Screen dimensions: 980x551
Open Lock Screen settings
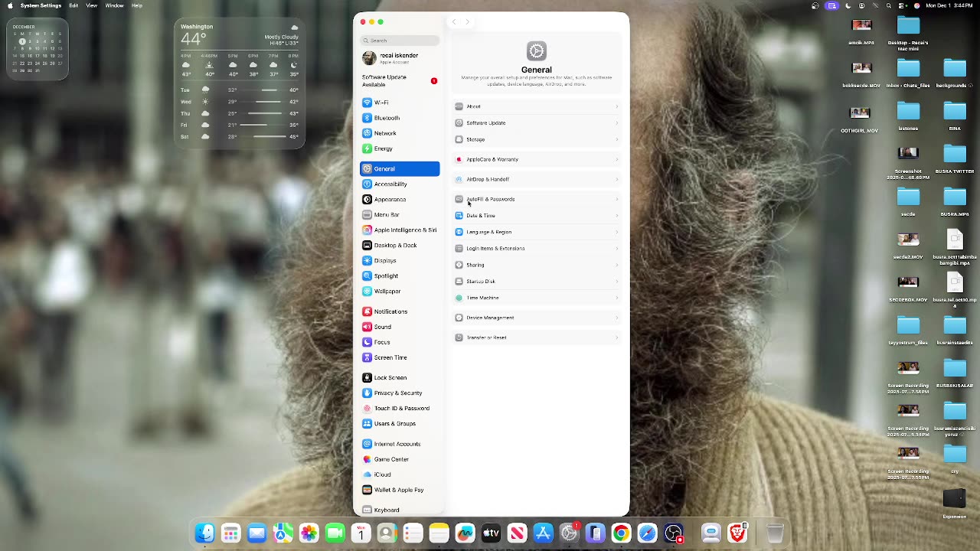(x=400, y=377)
